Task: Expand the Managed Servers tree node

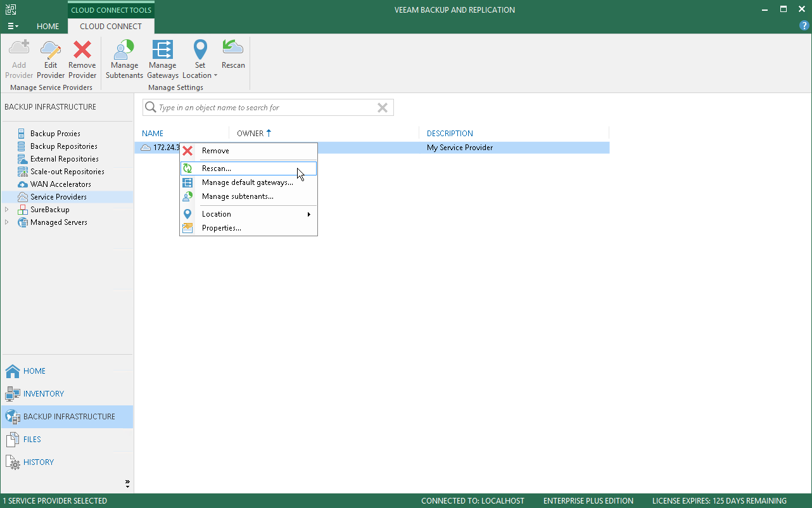Action: [7, 222]
